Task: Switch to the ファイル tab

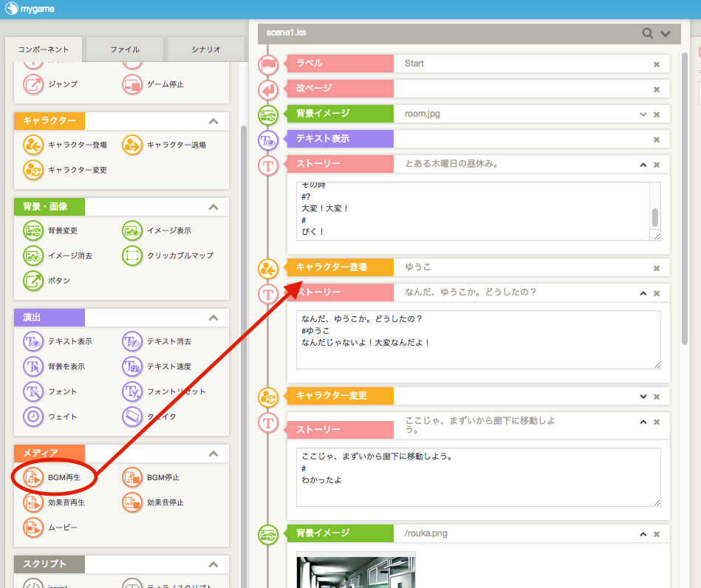Action: click(x=125, y=49)
